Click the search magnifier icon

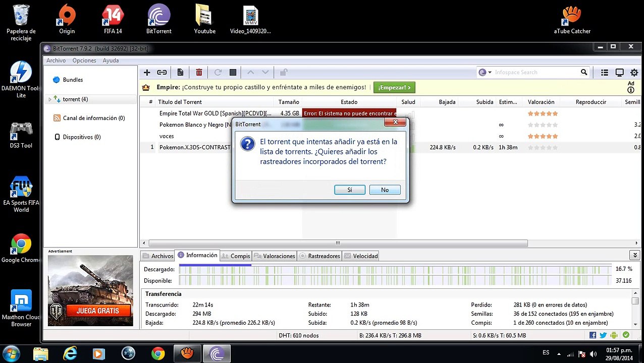point(584,72)
